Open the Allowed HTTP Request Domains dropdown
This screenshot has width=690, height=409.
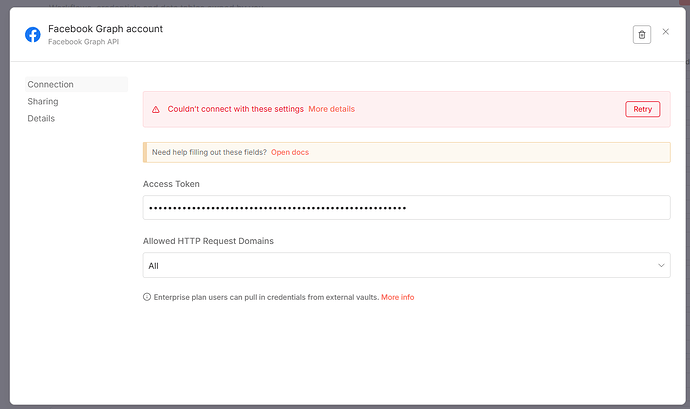406,265
